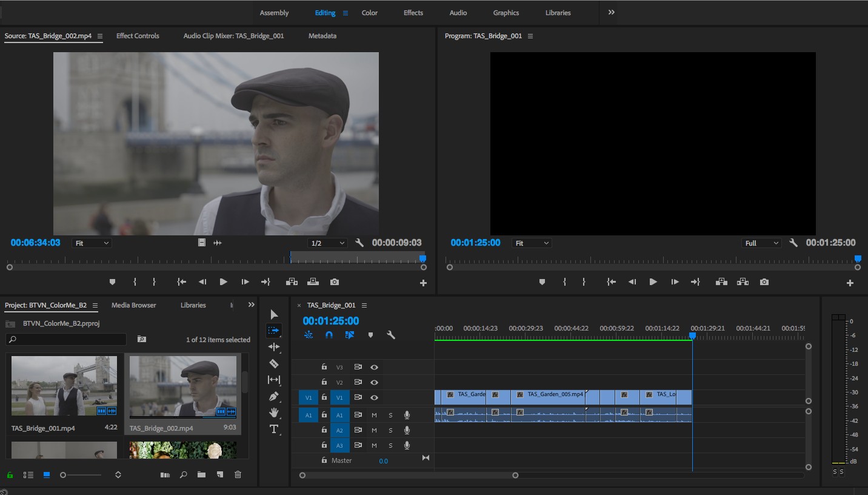The image size is (868, 495).
Task: Click Insert button in Source monitor
Action: (292, 282)
